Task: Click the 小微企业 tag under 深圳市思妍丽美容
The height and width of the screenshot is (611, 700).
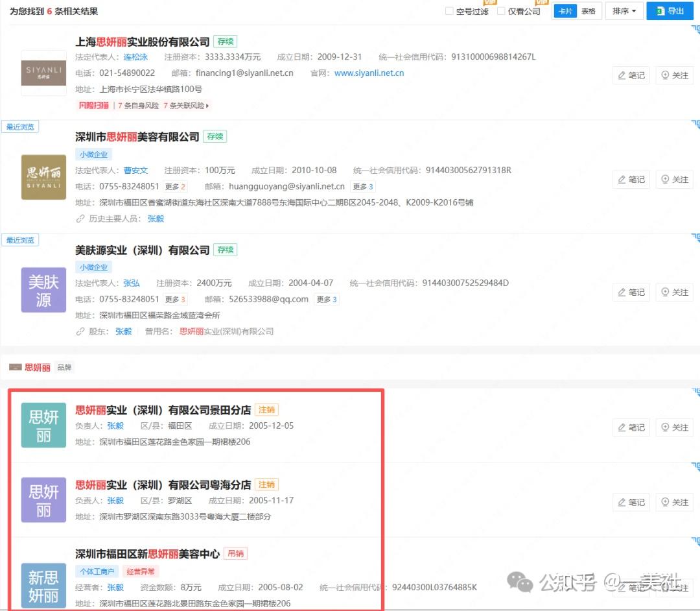Action: pyautogui.click(x=94, y=154)
